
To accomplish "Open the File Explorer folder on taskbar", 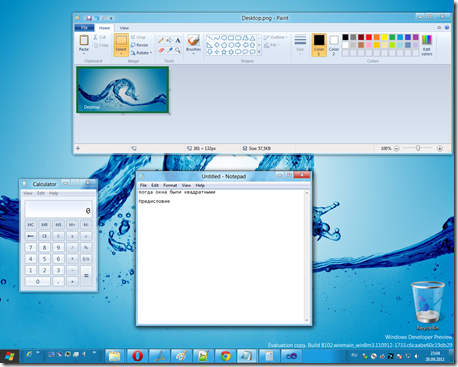I will 115,356.
